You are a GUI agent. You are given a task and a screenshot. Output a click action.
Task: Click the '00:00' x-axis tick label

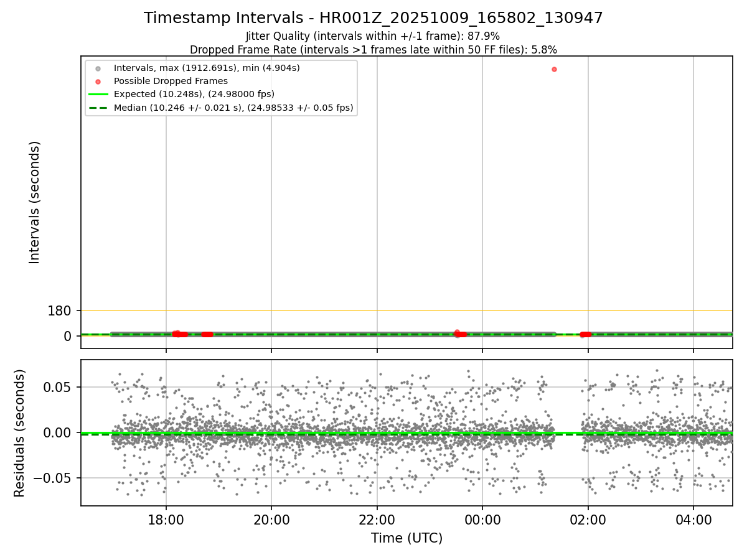(482, 520)
